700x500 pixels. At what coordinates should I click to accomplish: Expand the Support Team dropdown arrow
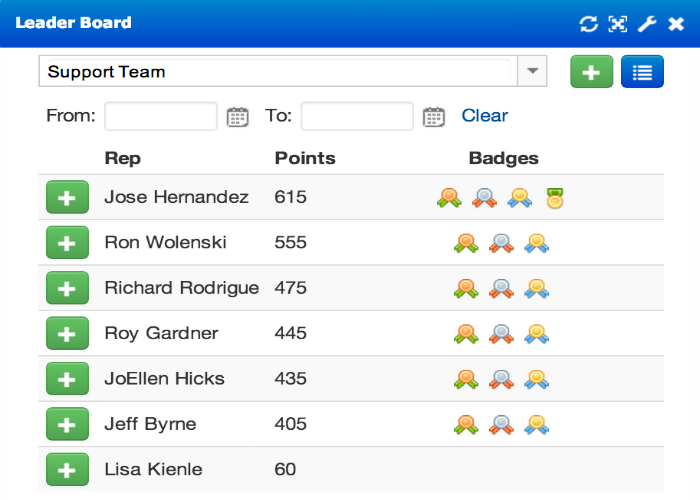point(532,71)
